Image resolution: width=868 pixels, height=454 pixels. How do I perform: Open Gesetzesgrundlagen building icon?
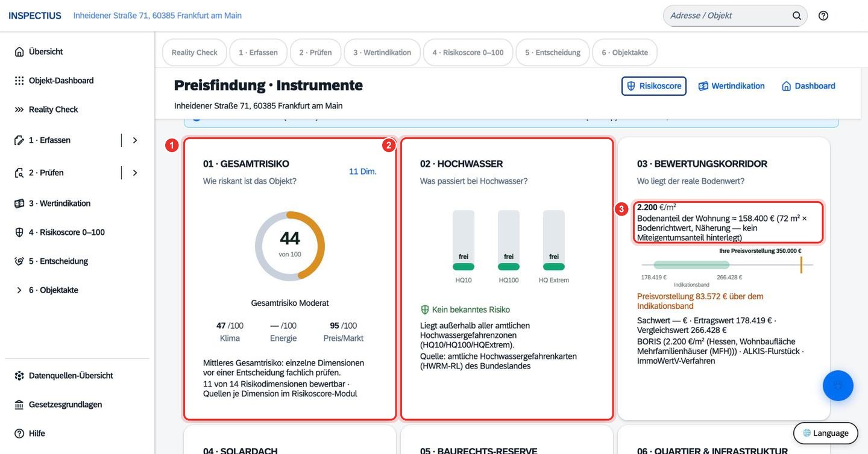click(x=19, y=405)
